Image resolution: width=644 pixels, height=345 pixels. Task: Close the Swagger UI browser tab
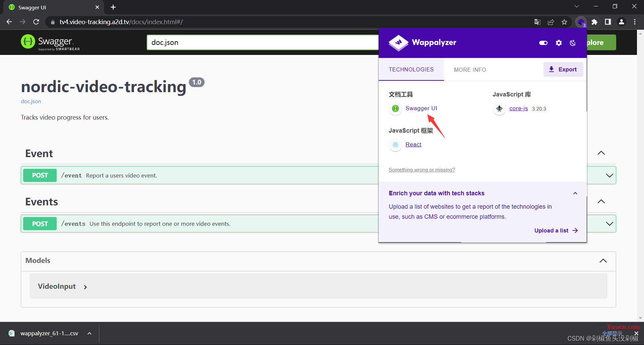point(97,7)
